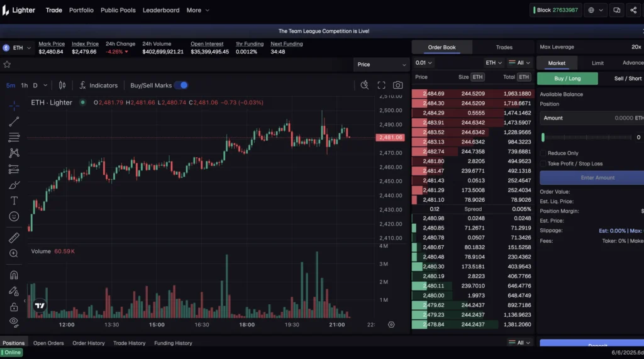The height and width of the screenshot is (359, 644).
Task: Open the emoji icons tool
Action: (x=14, y=216)
